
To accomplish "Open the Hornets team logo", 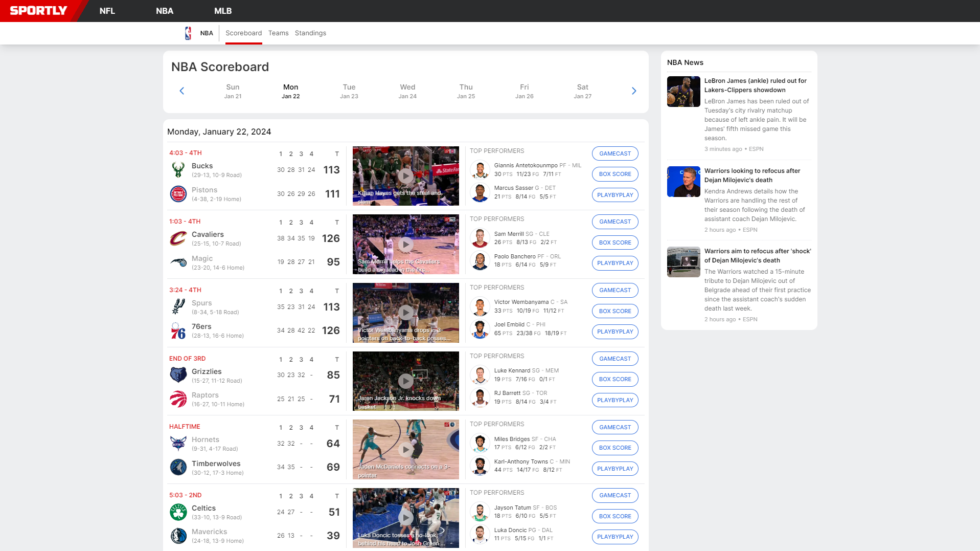I will [178, 444].
